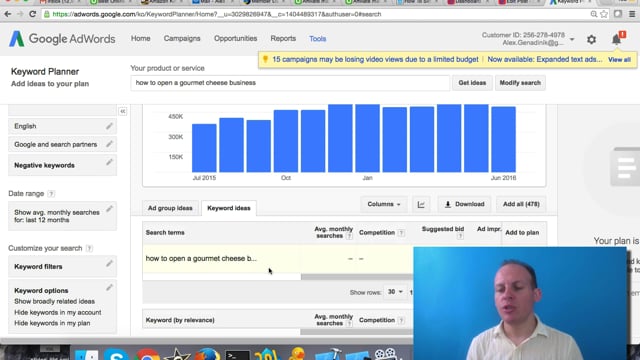Click the Jun 2016 chart bar
Screen dimensions: 640x360
(x=503, y=139)
